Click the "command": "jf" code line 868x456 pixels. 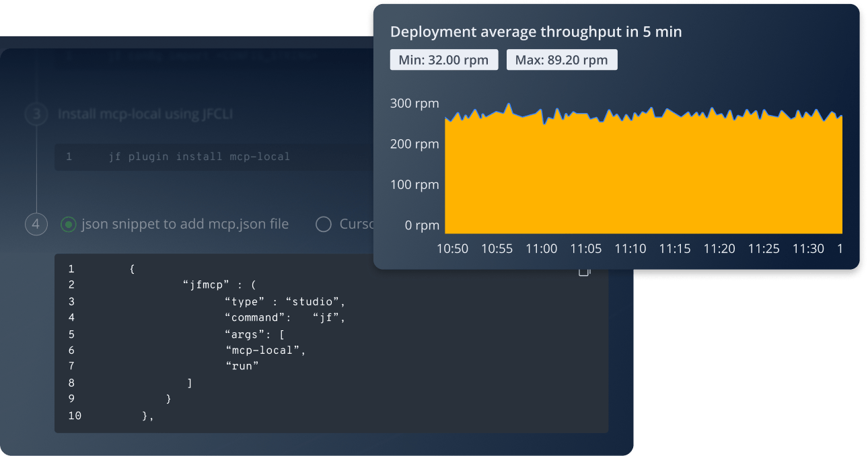285,317
